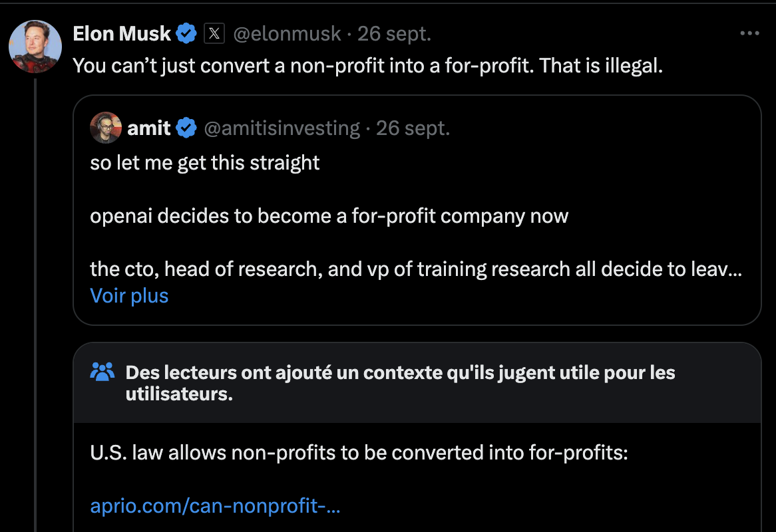This screenshot has width=776, height=532.
Task: Click the X affiliation badge icon
Action: pyautogui.click(x=214, y=34)
